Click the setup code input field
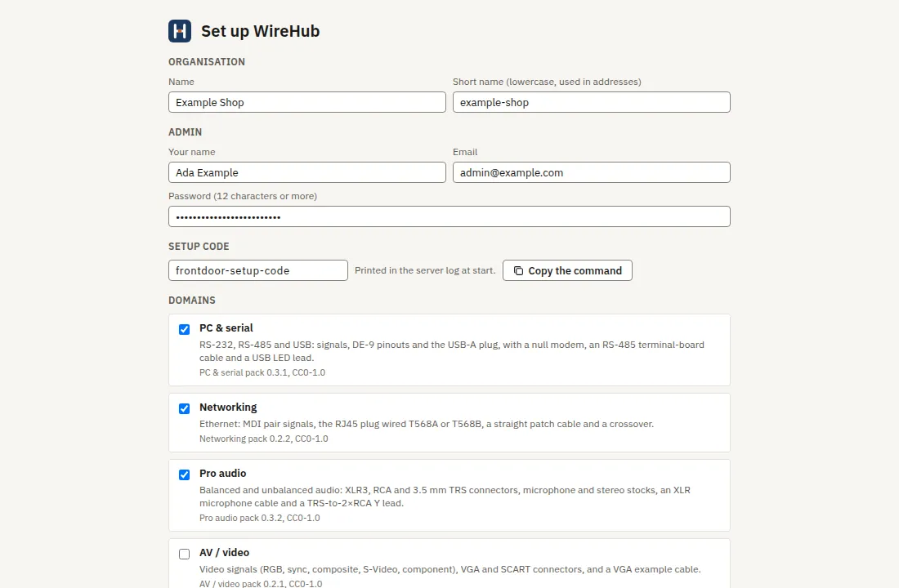The image size is (899, 588). 258,270
